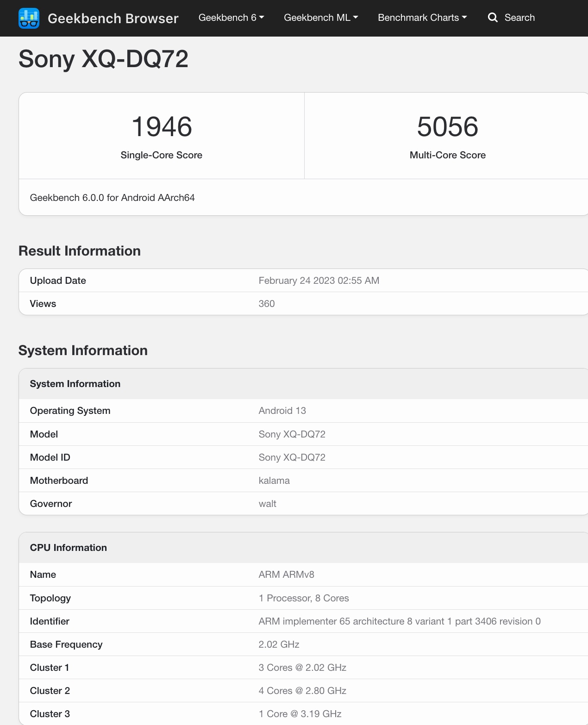
Task: Click the Governor label
Action: coord(51,504)
